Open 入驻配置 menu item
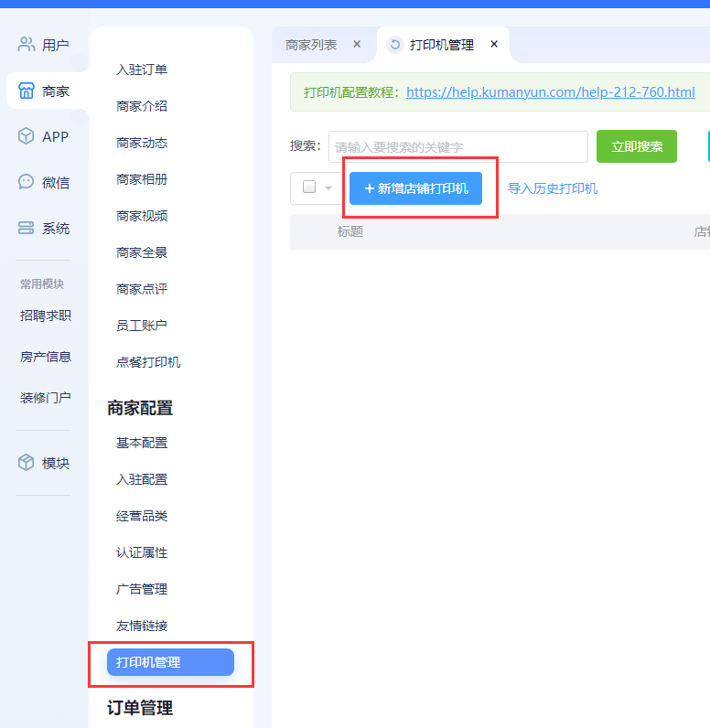The image size is (710, 728). coord(142,479)
